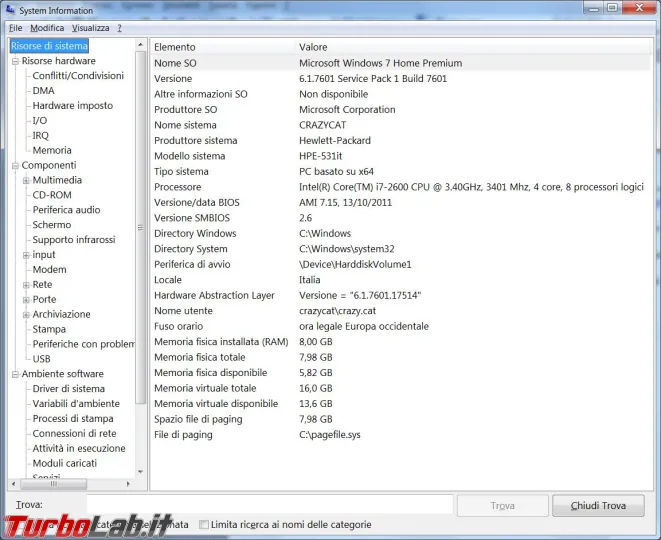Select Memoria tree item
661x540 pixels.
(52, 150)
